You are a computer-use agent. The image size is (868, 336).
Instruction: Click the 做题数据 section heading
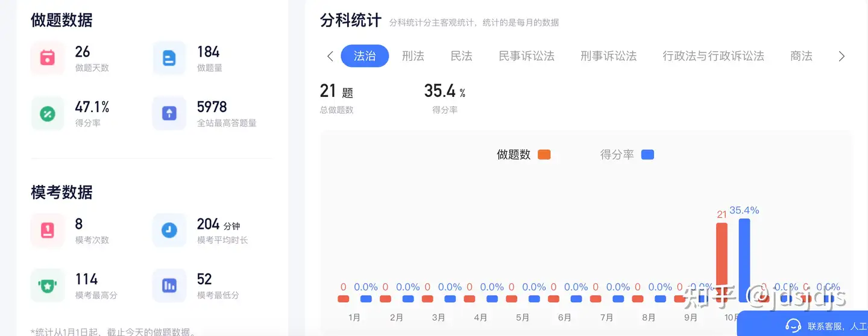point(61,20)
